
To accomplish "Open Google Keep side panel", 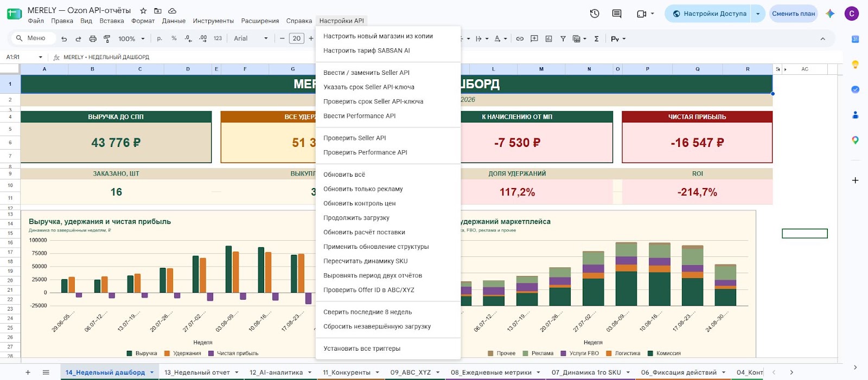I will [x=855, y=65].
